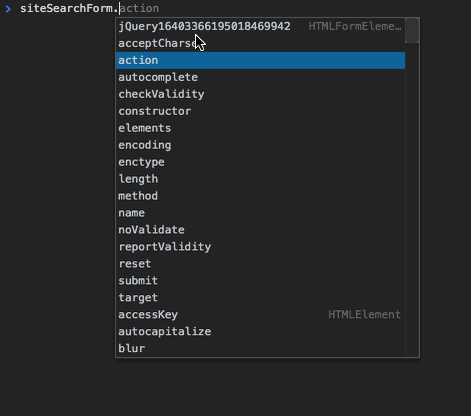Image resolution: width=471 pixels, height=416 pixels.
Task: Select checkValidity from the list
Action: tap(260, 94)
